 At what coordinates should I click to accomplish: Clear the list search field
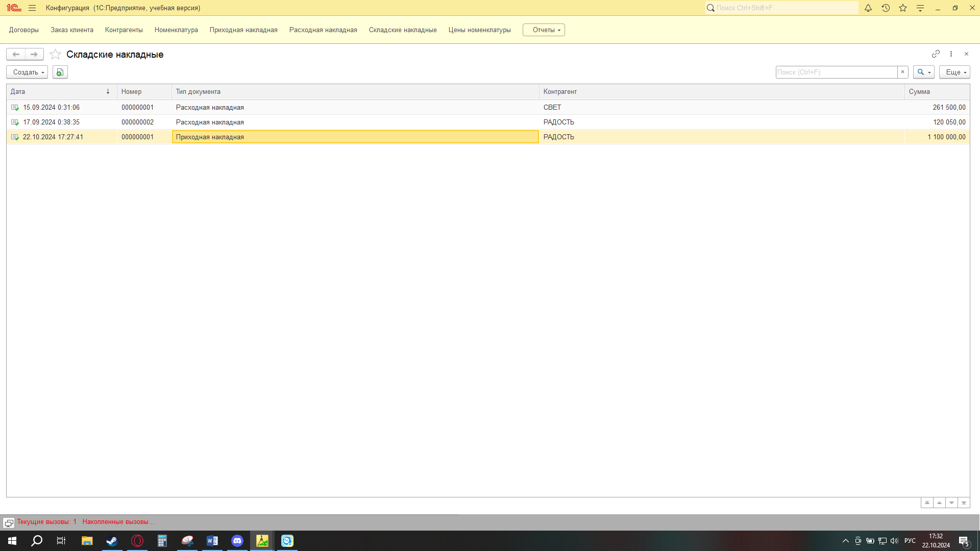(902, 72)
